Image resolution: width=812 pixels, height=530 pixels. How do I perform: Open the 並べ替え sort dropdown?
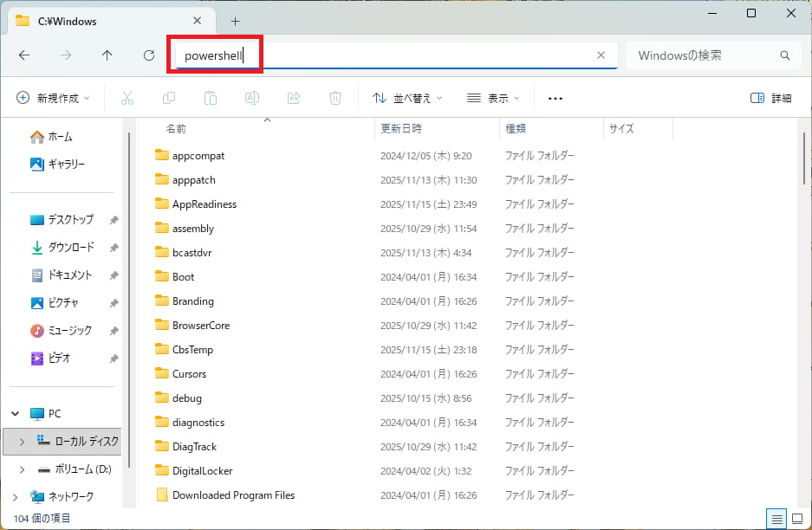(407, 98)
